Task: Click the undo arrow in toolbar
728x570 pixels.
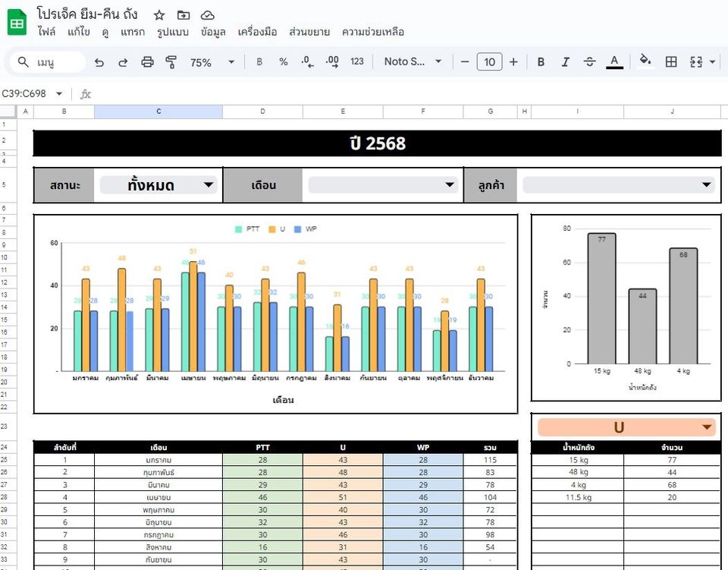Action: pos(99,62)
